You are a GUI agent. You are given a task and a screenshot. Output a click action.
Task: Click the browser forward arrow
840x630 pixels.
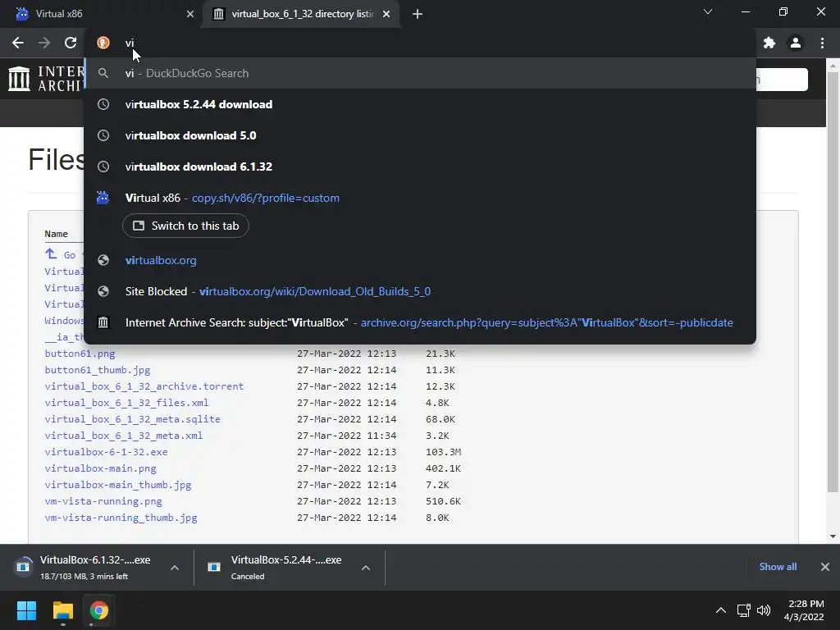[x=44, y=43]
